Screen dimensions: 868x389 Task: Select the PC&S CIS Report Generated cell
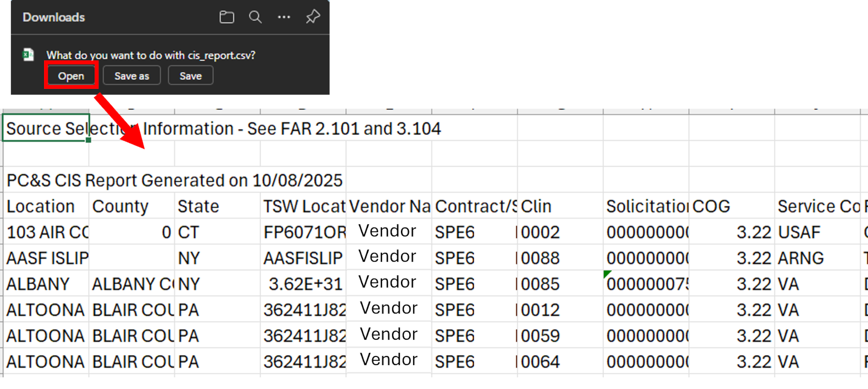coord(46,180)
